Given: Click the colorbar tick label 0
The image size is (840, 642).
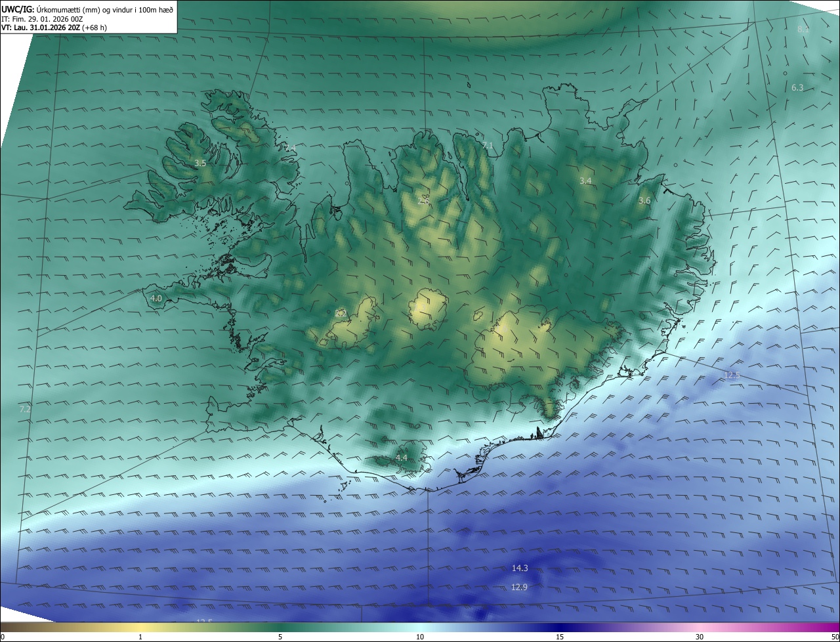Looking at the screenshot, I should 3,637.
